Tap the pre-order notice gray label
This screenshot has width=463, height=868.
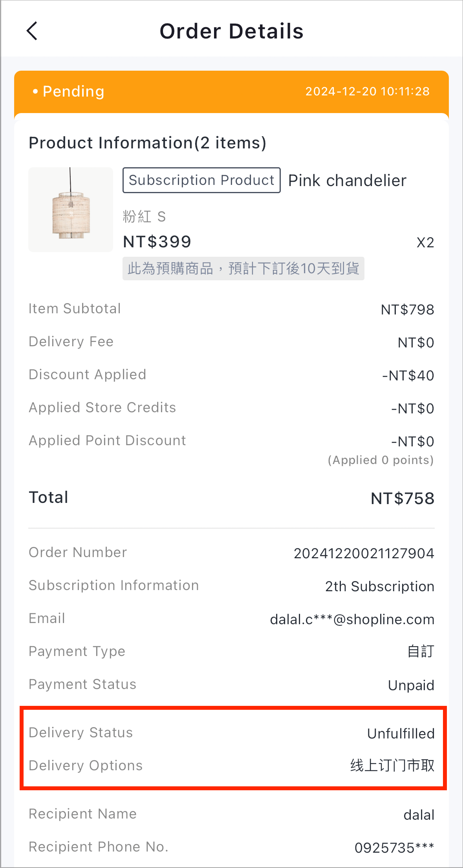pyautogui.click(x=243, y=269)
